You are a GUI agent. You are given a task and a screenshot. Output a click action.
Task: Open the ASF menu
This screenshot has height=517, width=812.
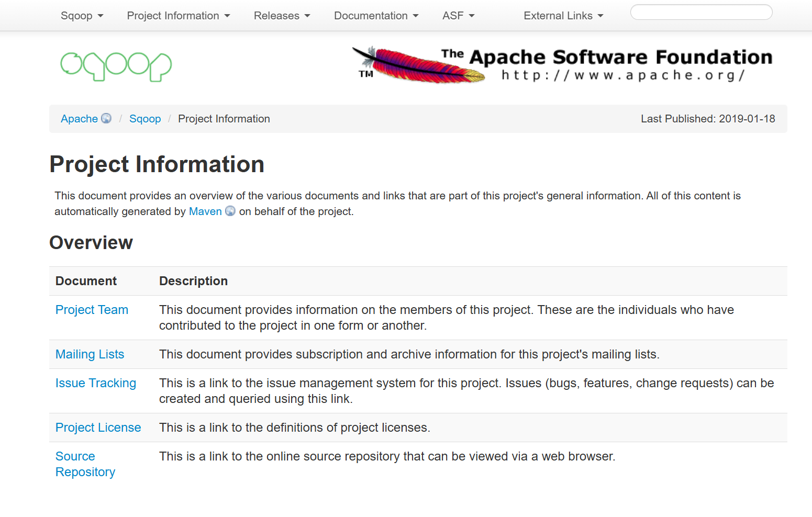458,16
